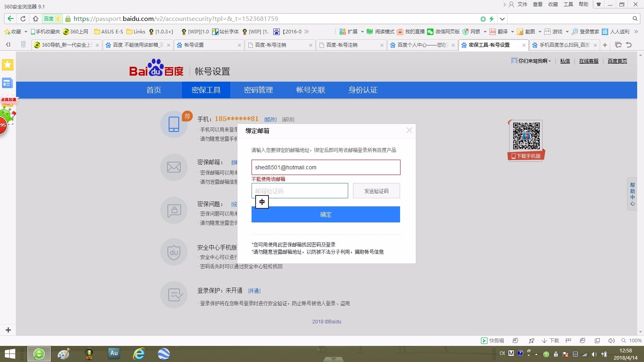Open the address bar history dropdown chevron
644x362 pixels.
pyautogui.click(x=502, y=19)
